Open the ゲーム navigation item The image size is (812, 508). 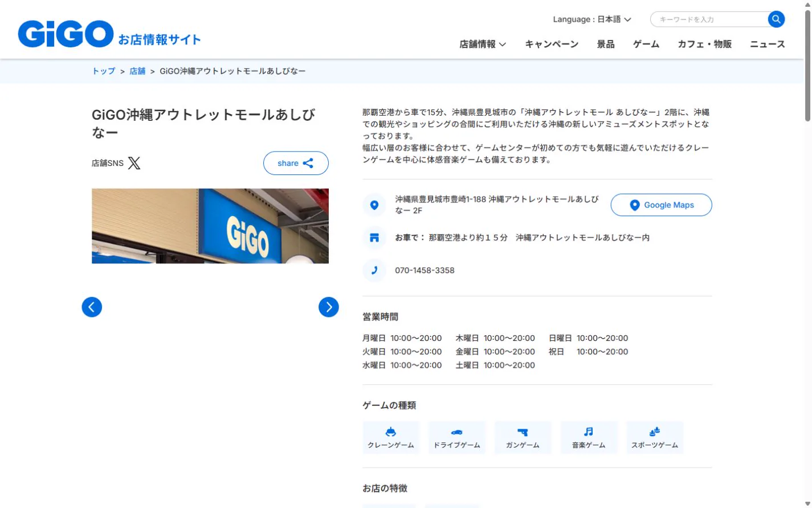coord(646,44)
